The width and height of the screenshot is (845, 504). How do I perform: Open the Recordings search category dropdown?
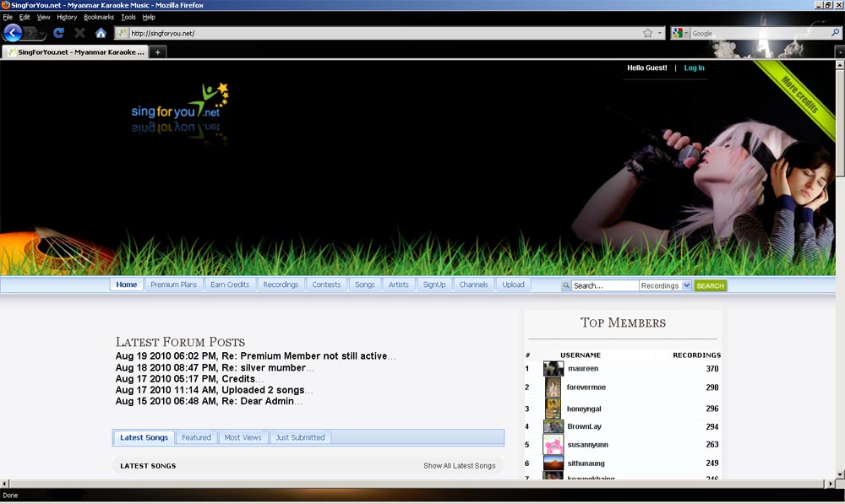(665, 285)
